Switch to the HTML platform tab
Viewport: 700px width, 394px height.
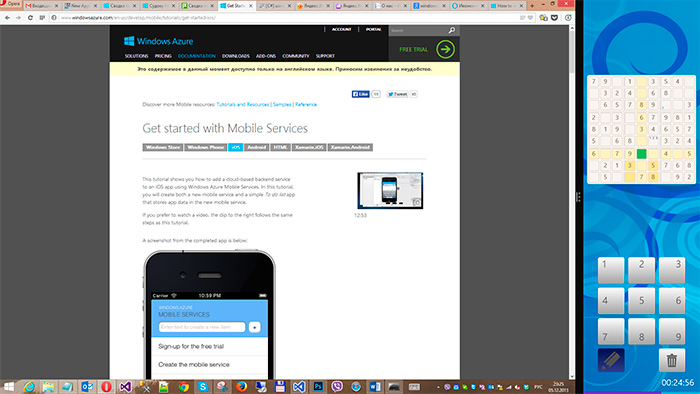pos(280,147)
